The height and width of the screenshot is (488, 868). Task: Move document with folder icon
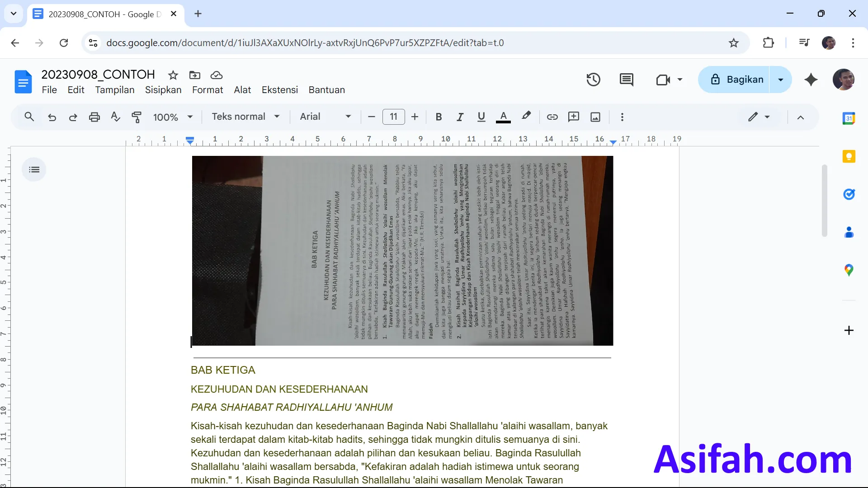195,75
